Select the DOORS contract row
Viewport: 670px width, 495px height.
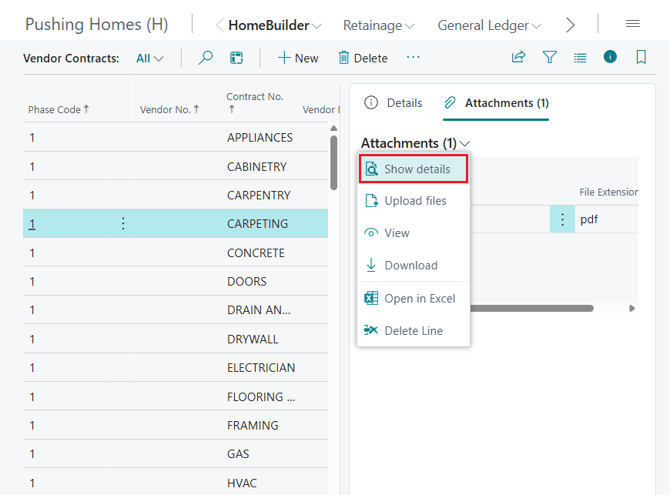(x=175, y=281)
